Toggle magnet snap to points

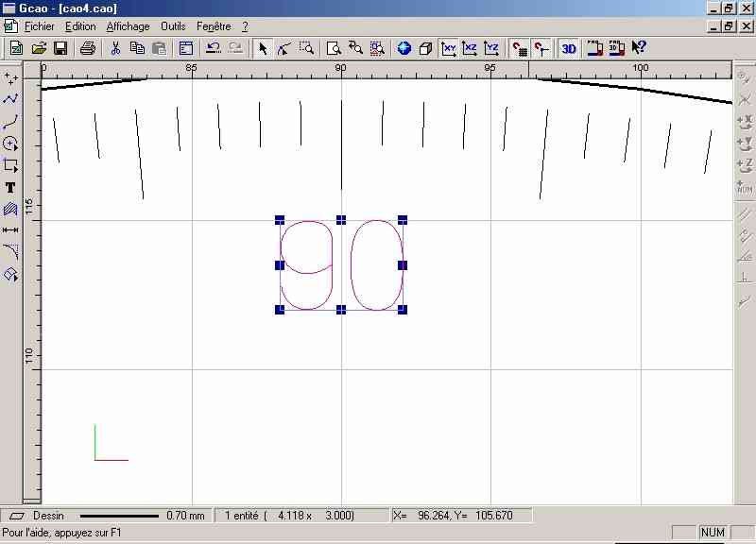(541, 48)
